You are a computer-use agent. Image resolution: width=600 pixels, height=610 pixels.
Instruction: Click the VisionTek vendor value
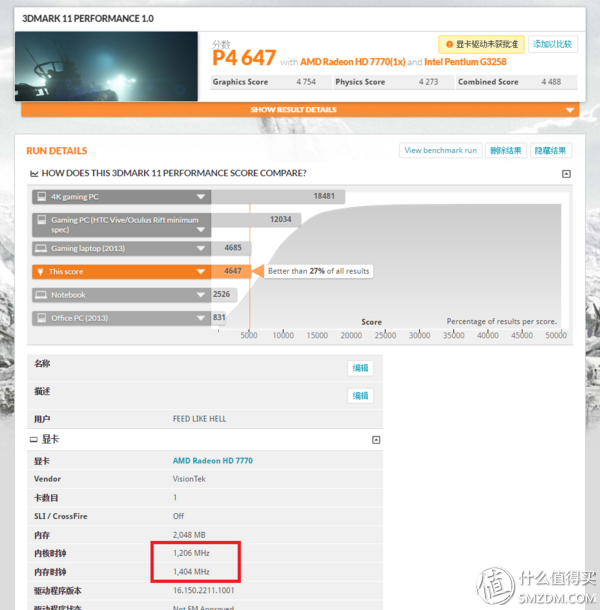189,479
